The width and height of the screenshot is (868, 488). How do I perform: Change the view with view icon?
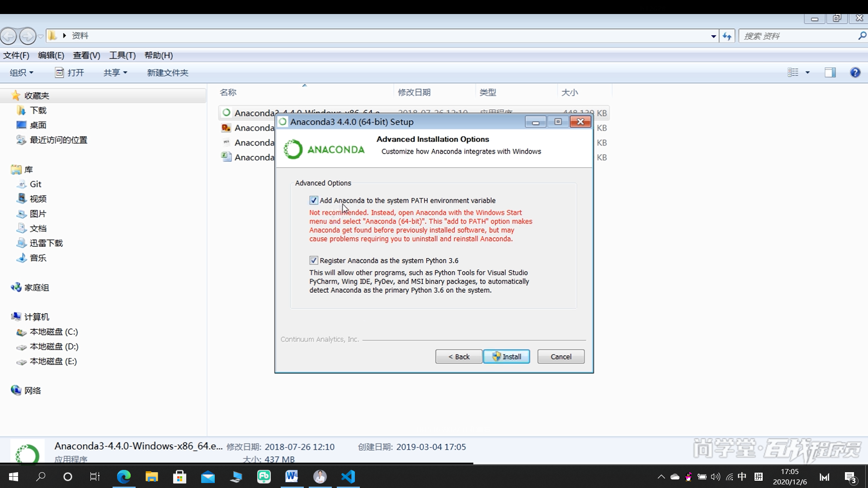click(x=793, y=72)
